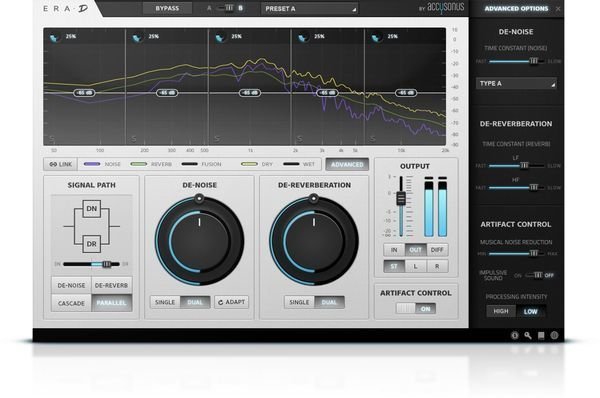
Task: Click the key/license icon in bottom bar
Action: point(528,335)
